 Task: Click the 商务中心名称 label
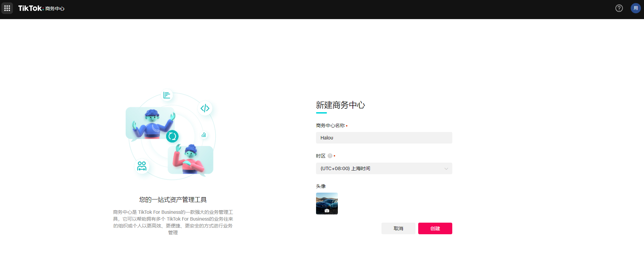tap(330, 125)
